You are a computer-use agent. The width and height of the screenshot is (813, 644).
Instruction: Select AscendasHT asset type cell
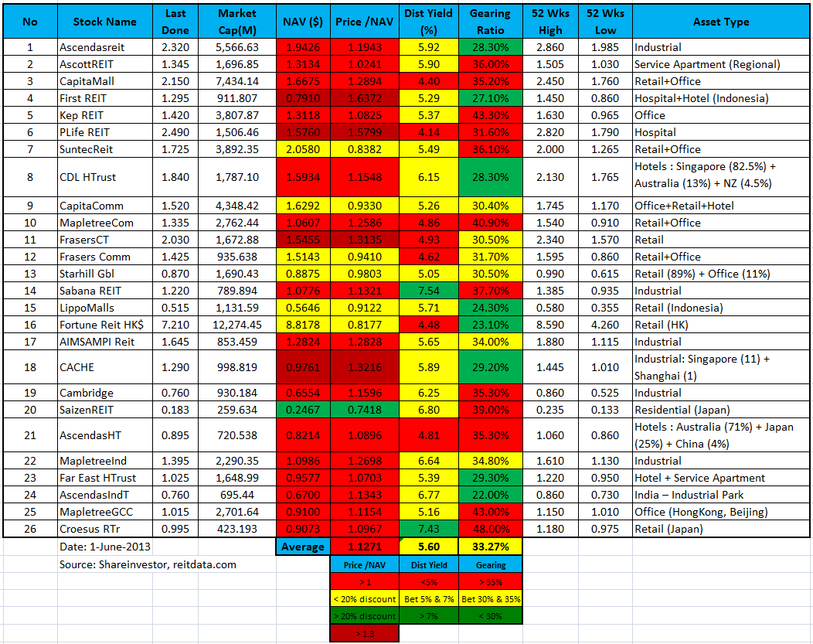tap(721, 435)
